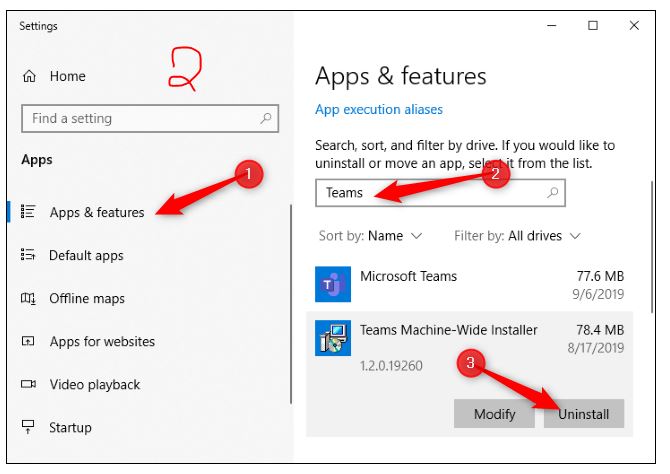Click the Video playback camera icon

click(28, 384)
